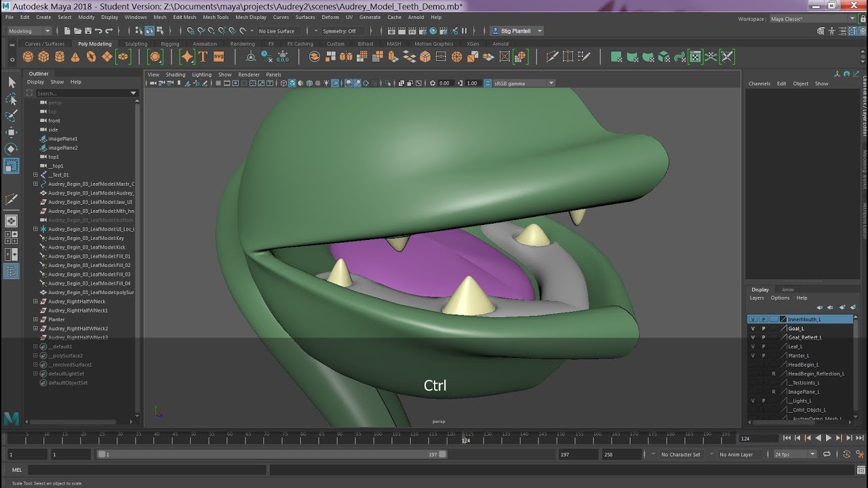
Task: Open the viewport Shading menu
Action: point(175,75)
